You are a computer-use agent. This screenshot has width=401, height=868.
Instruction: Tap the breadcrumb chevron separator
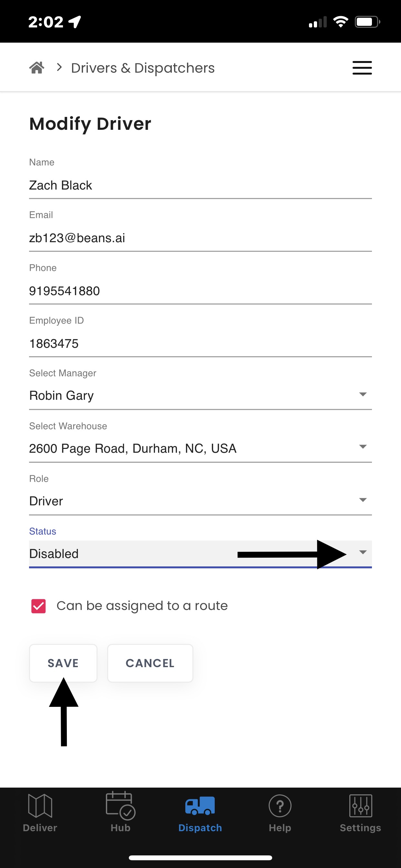click(59, 67)
